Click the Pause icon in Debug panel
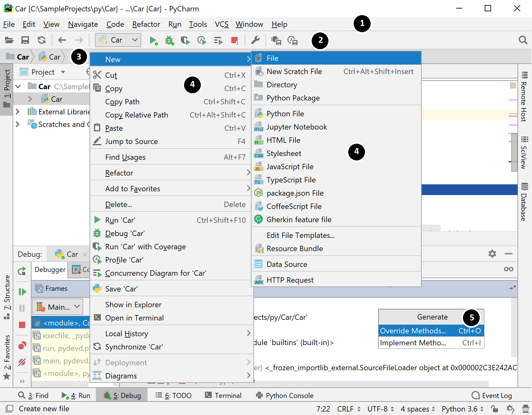The height and width of the screenshot is (415, 532). [22, 308]
